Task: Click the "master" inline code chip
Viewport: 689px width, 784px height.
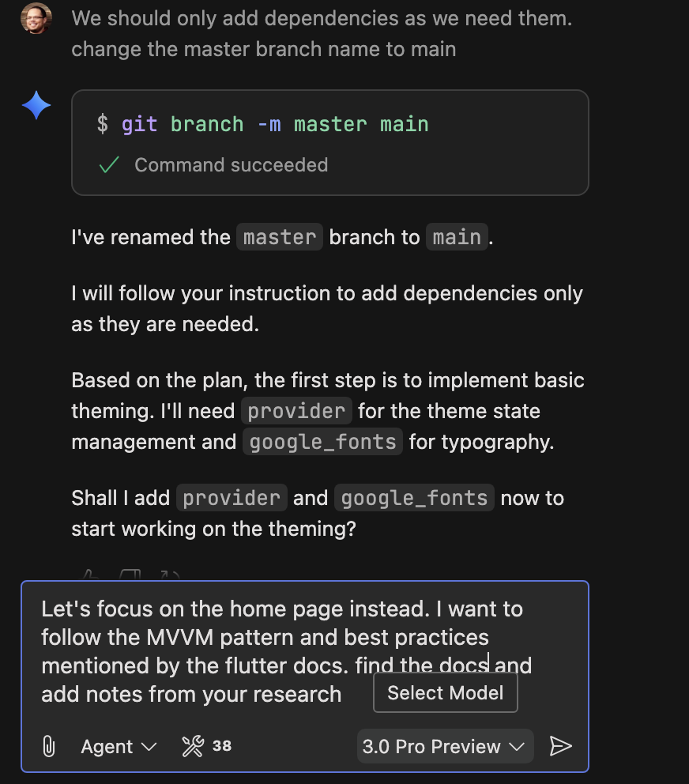Action: point(280,237)
